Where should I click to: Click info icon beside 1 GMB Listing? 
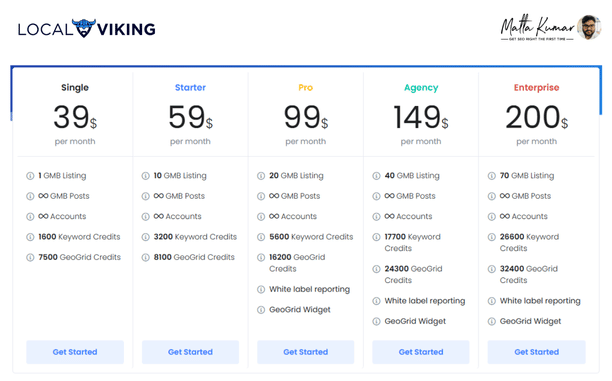pos(30,176)
